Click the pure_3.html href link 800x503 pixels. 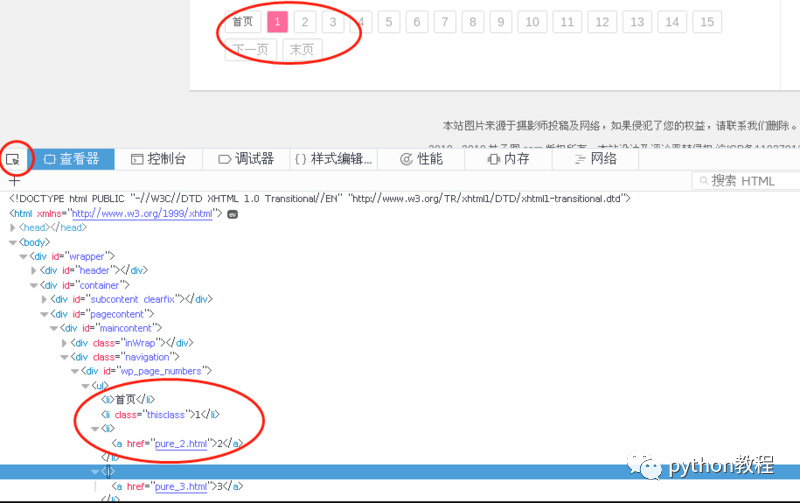[x=181, y=487]
